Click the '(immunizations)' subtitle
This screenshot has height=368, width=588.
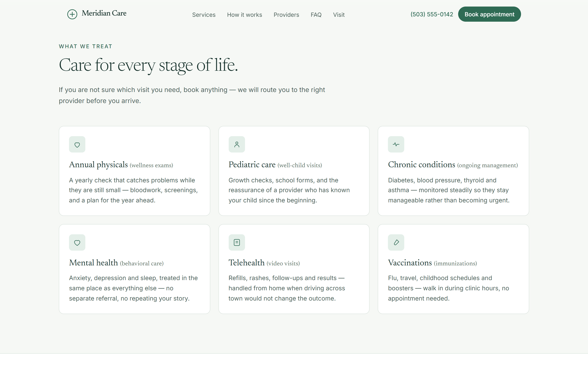455,264
